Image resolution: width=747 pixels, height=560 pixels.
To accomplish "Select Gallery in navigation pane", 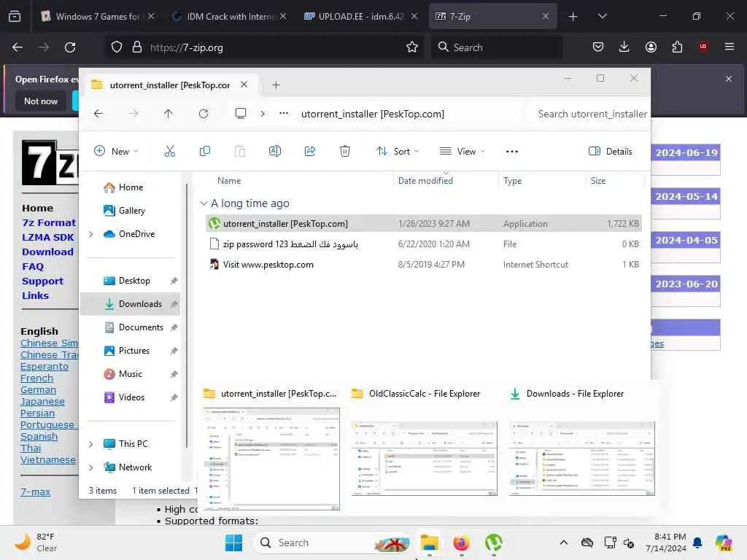I will pyautogui.click(x=130, y=211).
